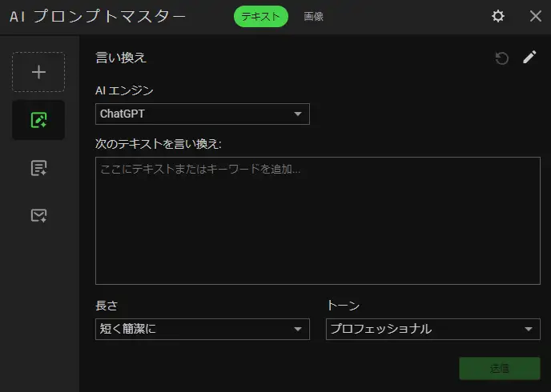Viewport: 551px width, 392px height.
Task: Select the rephrase (言い換え) sidebar icon
Action: pos(38,120)
